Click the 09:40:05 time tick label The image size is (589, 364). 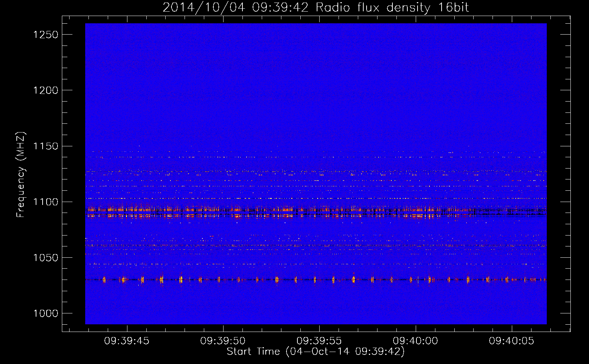pos(511,341)
